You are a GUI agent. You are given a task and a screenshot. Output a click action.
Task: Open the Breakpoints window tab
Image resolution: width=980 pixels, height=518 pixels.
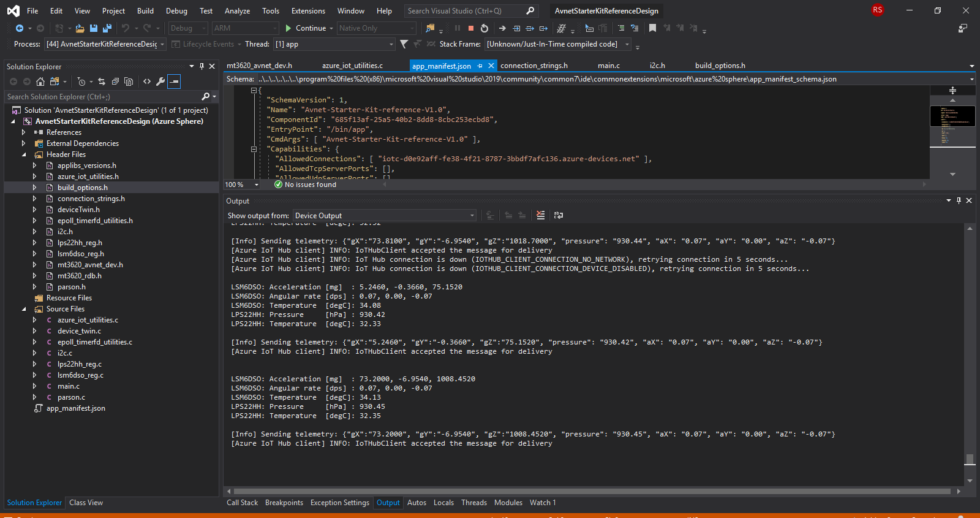coord(284,503)
